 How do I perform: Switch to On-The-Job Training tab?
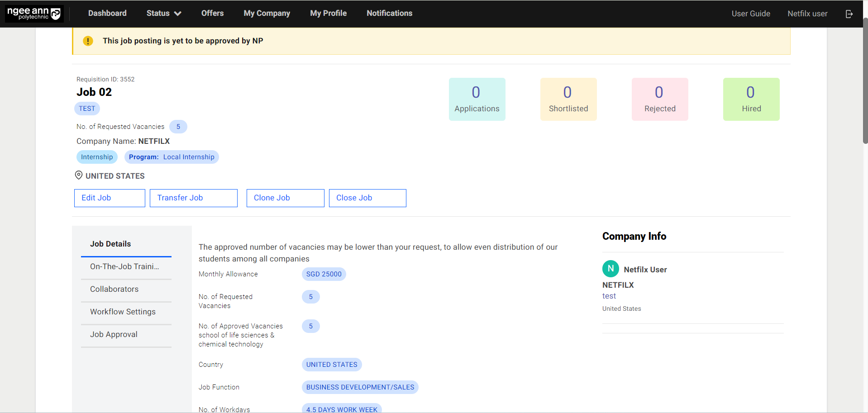point(125,266)
